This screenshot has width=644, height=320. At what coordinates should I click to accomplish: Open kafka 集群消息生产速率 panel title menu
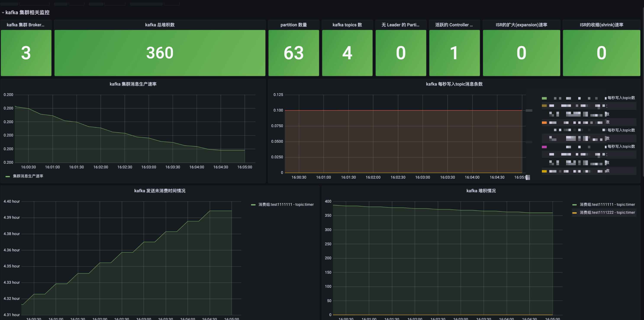[x=133, y=84]
